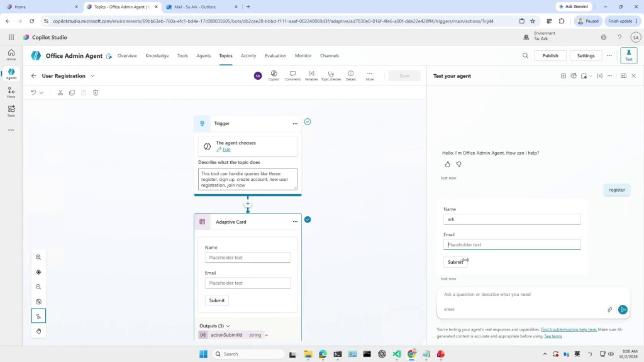Open the Variables panel in topic toolbar
The height and width of the screenshot is (362, 644).
pyautogui.click(x=311, y=75)
